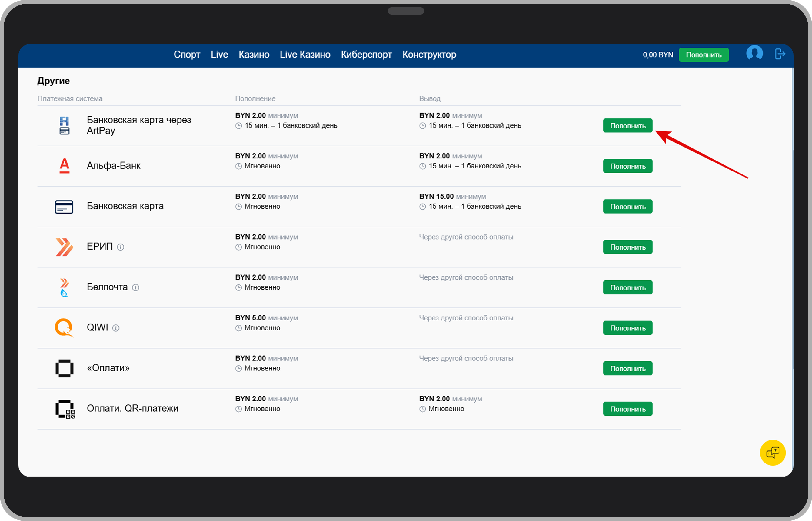
Task: Click the info icon next to QIWI
Action: (116, 328)
